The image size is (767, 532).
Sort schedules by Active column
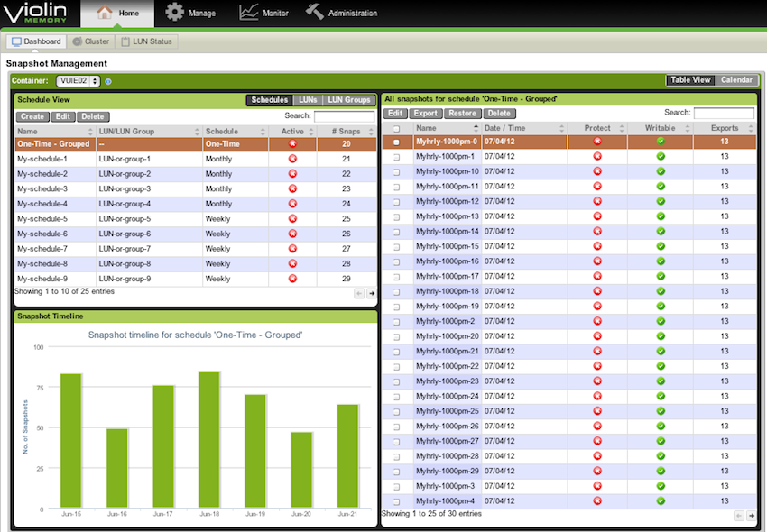pos(292,132)
